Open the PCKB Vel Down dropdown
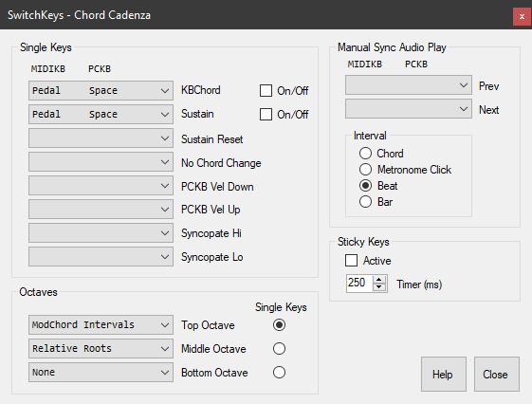Image resolution: width=532 pixels, height=404 pixels. pos(101,186)
